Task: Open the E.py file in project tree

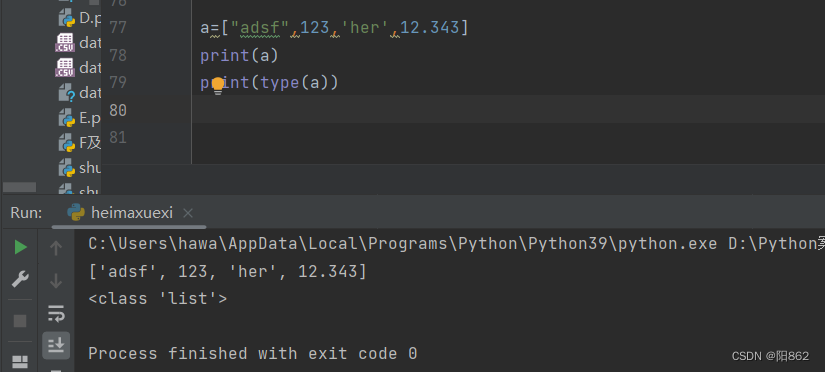Action: (79, 118)
